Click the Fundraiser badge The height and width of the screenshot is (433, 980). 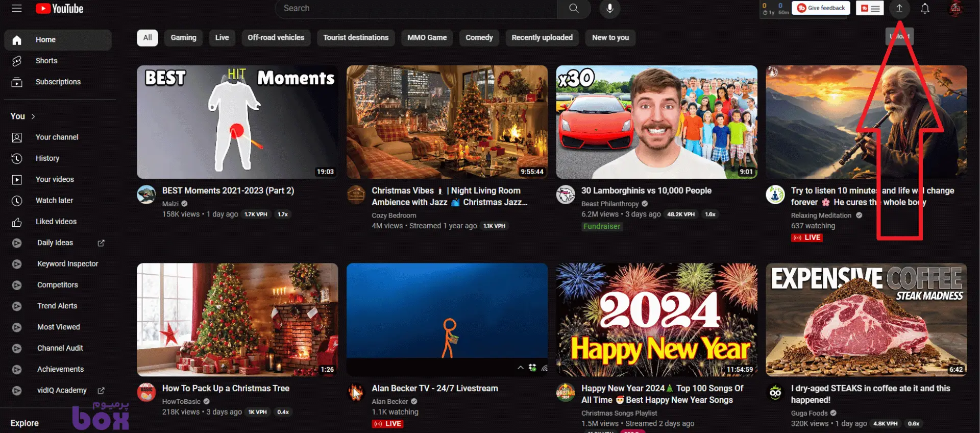point(602,226)
